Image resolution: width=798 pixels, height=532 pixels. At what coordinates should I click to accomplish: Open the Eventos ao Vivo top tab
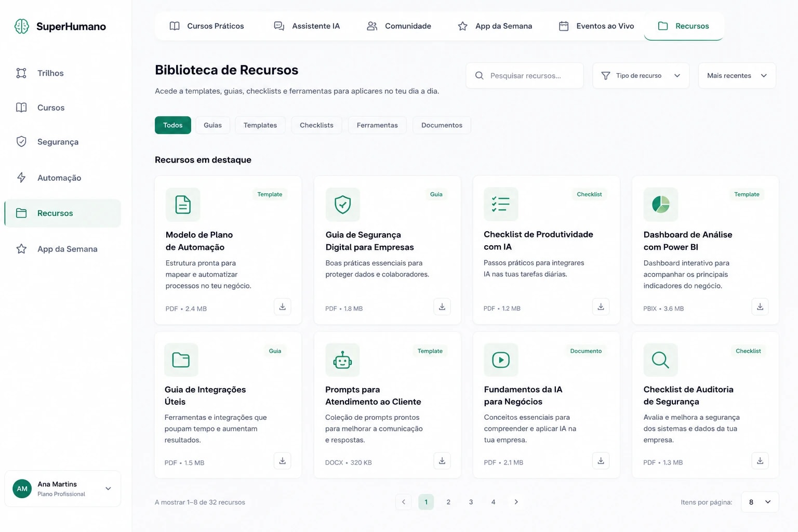596,26
